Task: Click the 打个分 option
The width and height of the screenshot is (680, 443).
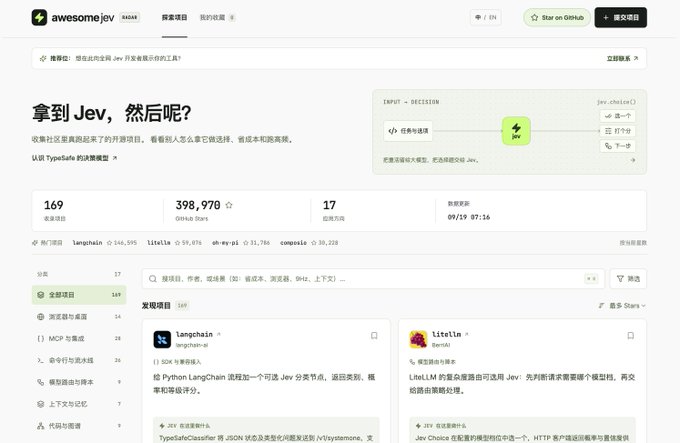Action: coord(618,131)
